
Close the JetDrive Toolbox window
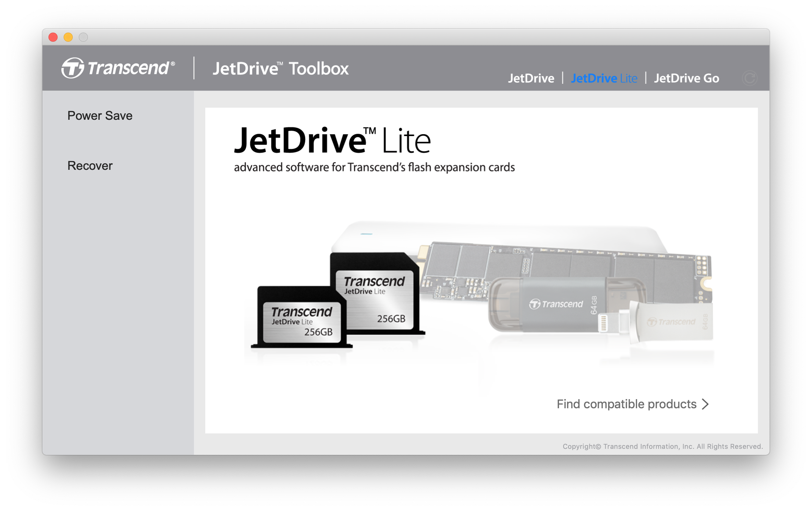point(53,37)
